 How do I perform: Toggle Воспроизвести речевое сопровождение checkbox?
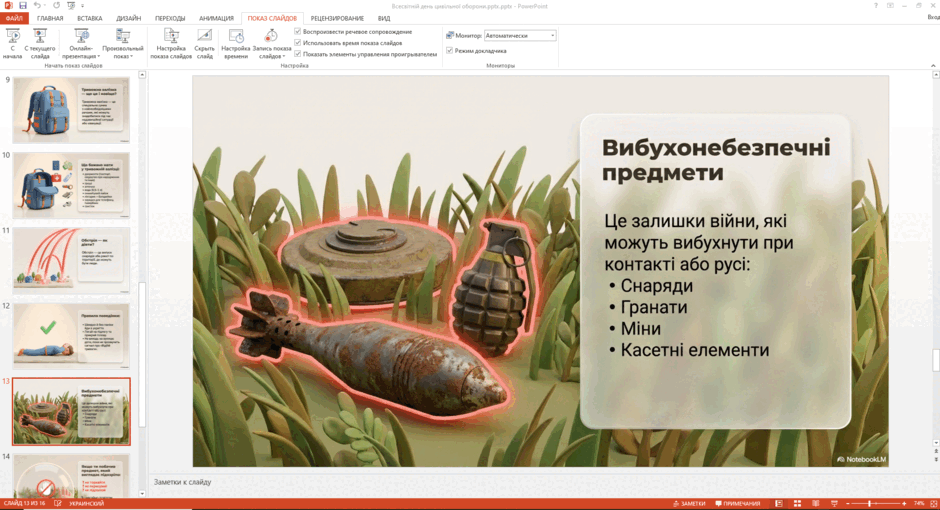coord(297,31)
